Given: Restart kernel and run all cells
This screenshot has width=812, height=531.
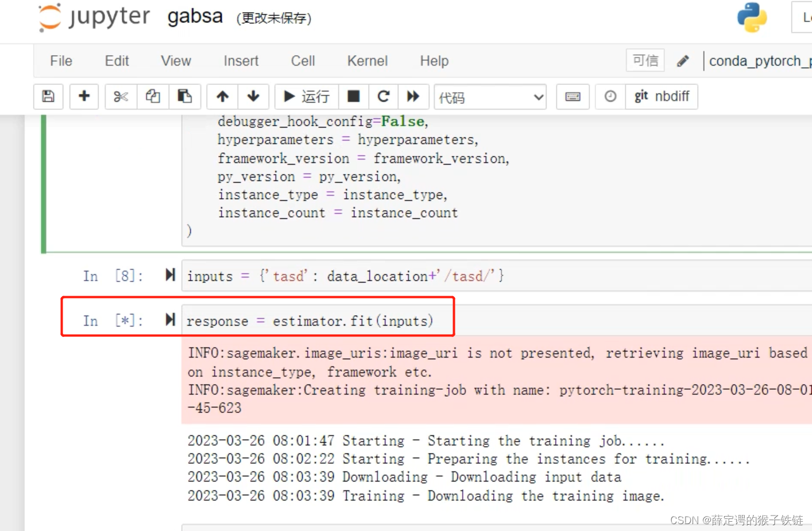Looking at the screenshot, I should (x=413, y=96).
